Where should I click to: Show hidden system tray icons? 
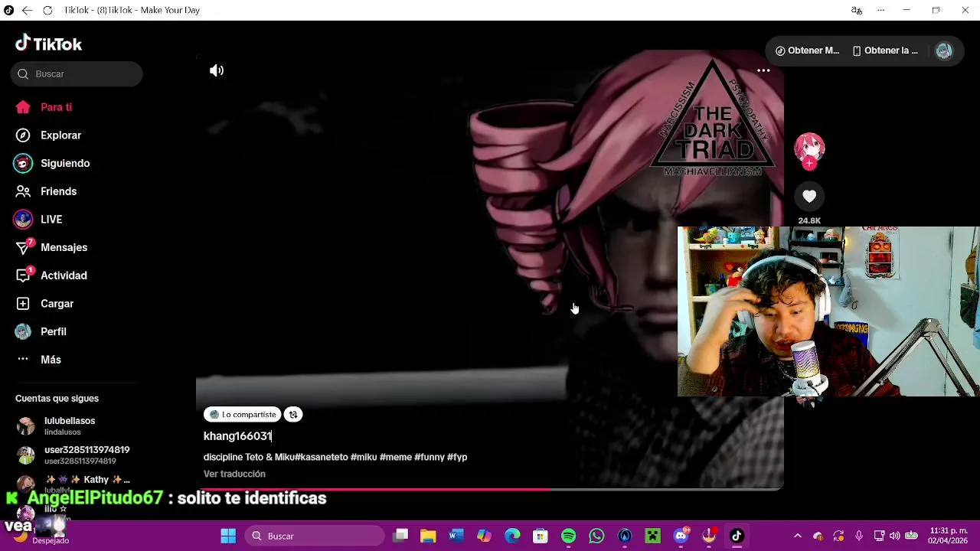[798, 536]
